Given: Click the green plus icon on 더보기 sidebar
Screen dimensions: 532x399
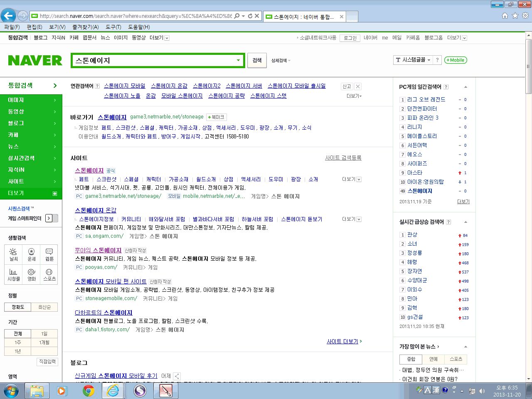Looking at the screenshot, I should tap(54, 194).
